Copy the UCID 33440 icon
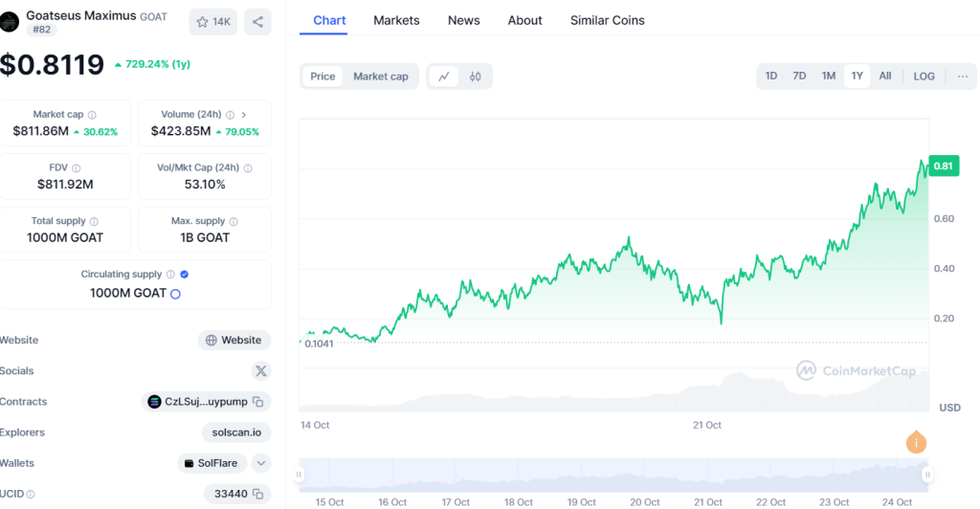The width and height of the screenshot is (980, 509). coord(257,494)
